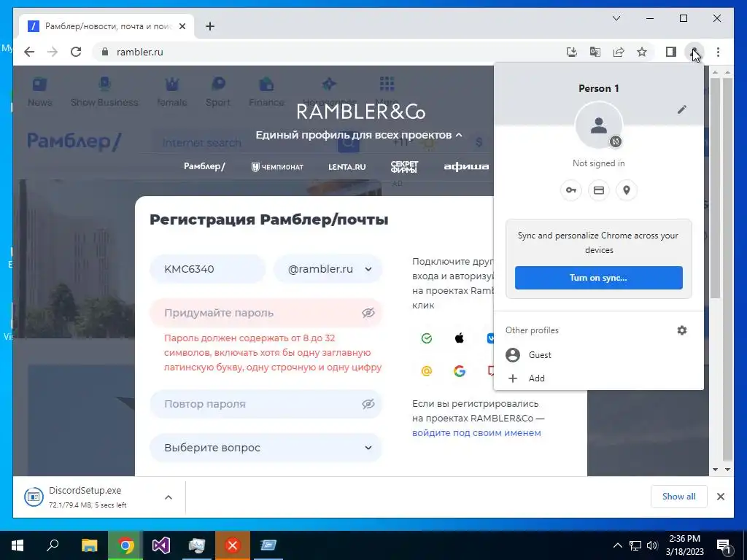
Task: Open the translate page icon
Action: (x=595, y=52)
